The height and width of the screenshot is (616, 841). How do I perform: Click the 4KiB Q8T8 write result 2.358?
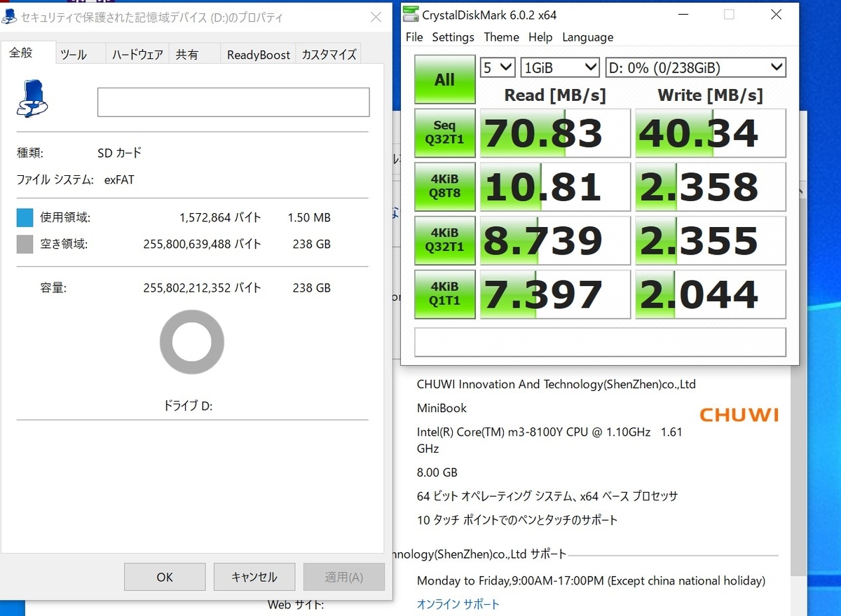[x=711, y=186]
